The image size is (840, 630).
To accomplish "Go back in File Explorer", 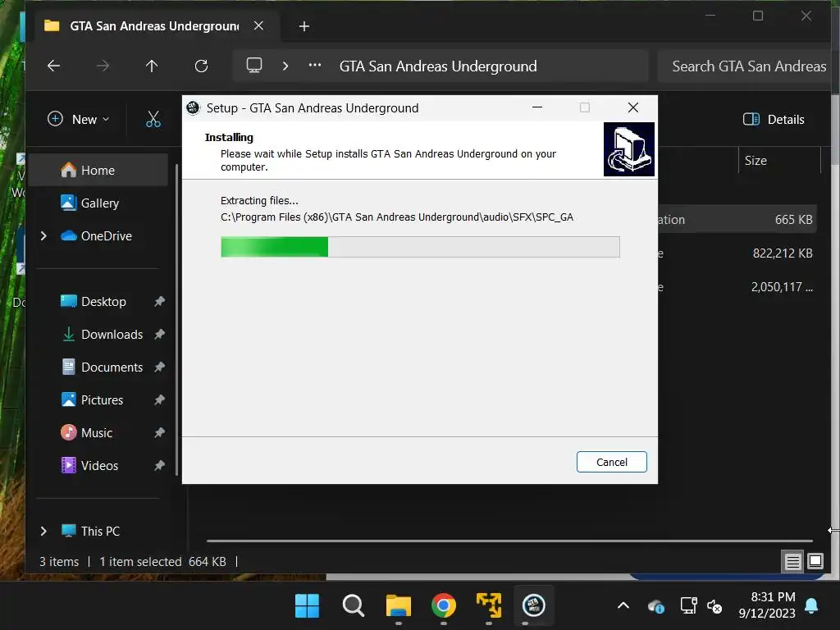I will tap(54, 66).
